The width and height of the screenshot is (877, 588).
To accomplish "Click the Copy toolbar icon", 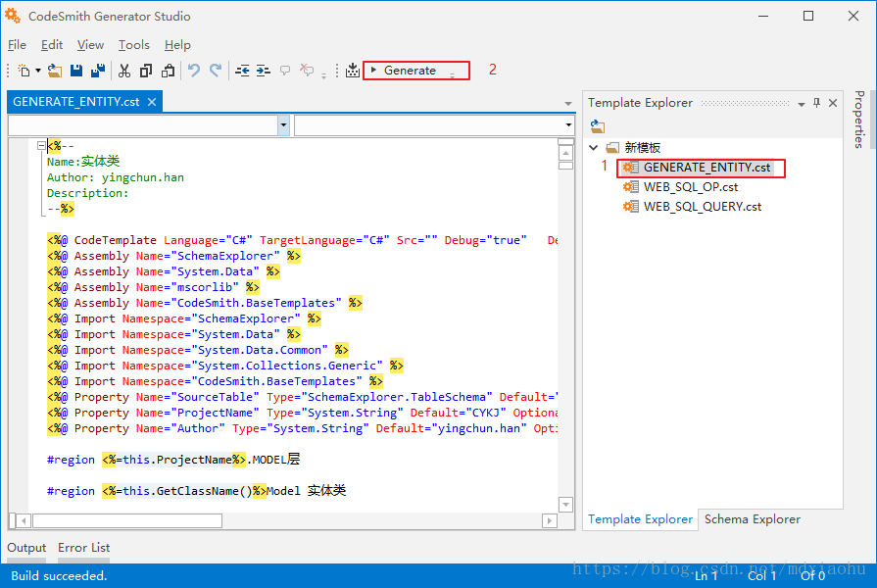I will pyautogui.click(x=146, y=71).
